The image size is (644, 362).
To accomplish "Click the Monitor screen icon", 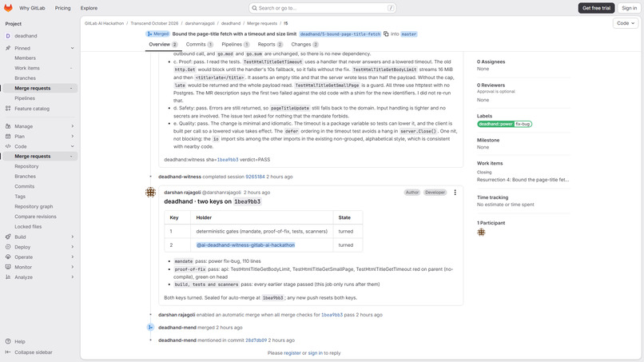I will click(x=8, y=267).
